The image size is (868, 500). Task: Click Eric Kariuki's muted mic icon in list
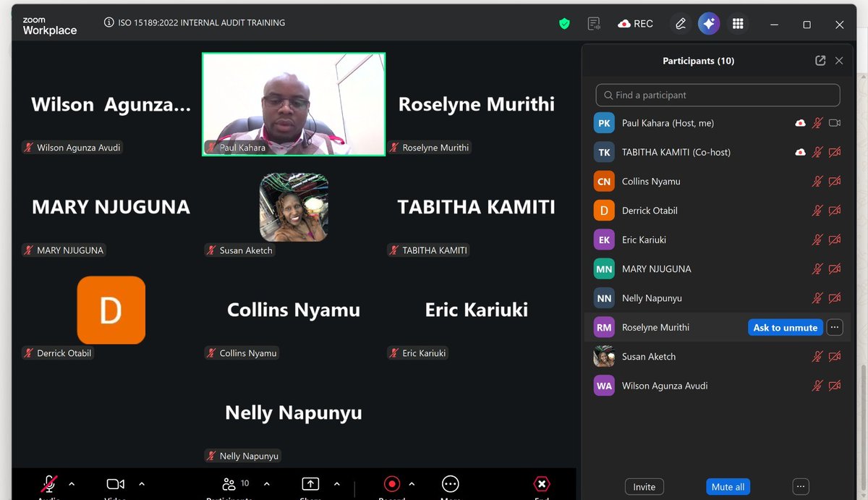tap(817, 240)
